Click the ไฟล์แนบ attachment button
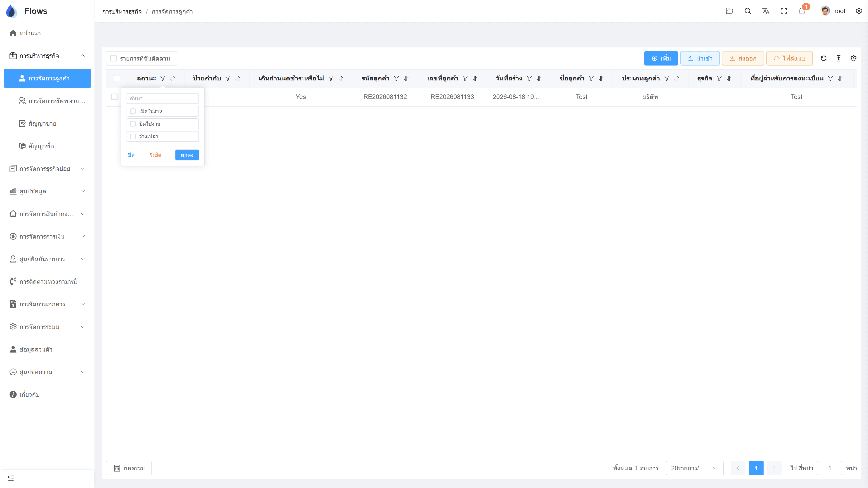This screenshot has width=868, height=488. (789, 58)
